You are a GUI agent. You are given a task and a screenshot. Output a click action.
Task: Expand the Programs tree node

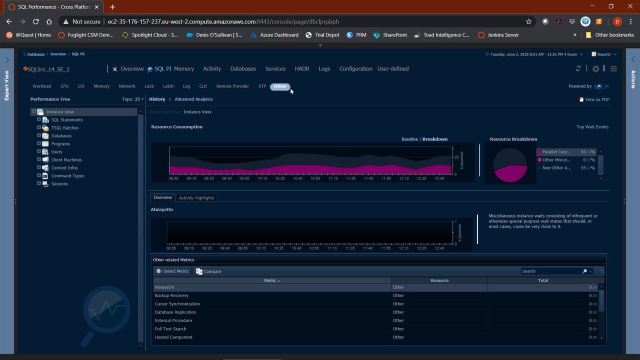(39, 143)
